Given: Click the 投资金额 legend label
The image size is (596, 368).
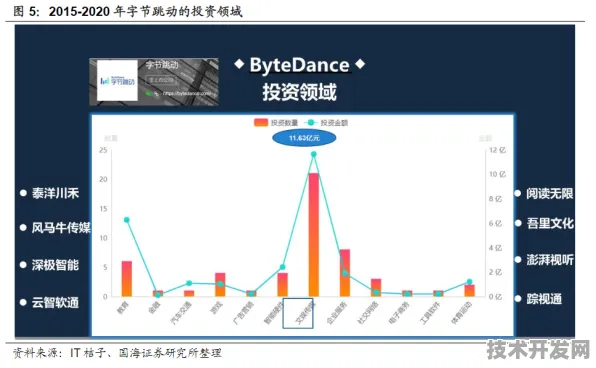Looking at the screenshot, I should [334, 122].
